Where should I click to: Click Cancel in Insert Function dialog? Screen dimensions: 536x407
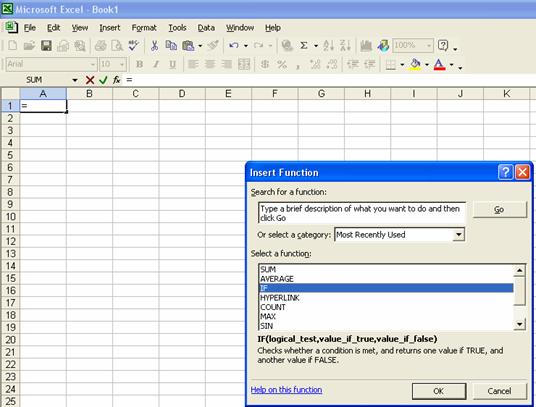coord(499,391)
